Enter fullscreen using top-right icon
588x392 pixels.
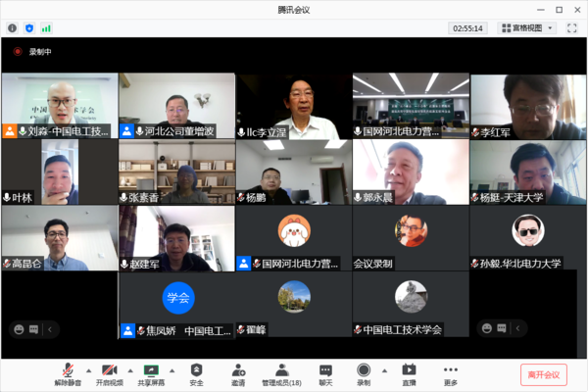[x=572, y=28]
